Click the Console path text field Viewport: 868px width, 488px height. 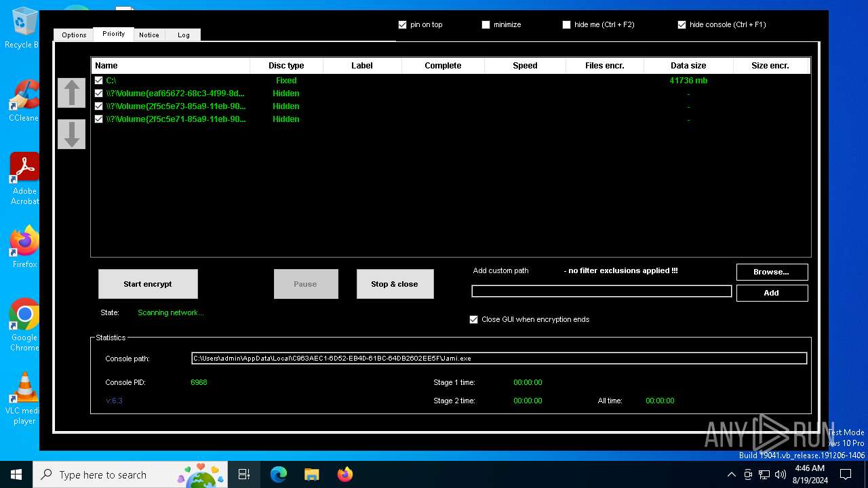click(x=499, y=359)
